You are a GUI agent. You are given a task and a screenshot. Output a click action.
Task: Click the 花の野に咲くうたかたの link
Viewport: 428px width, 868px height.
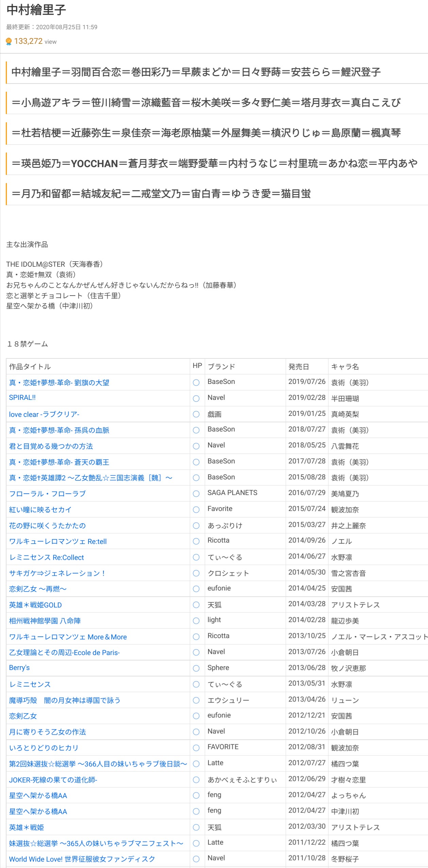(47, 526)
